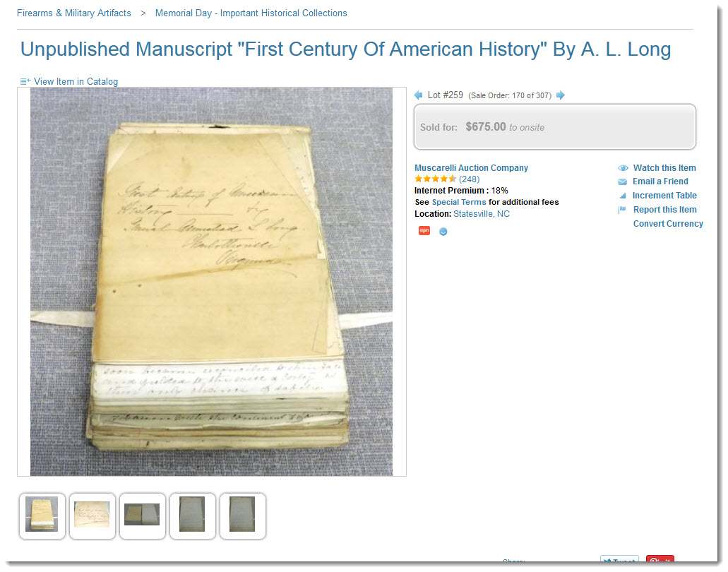Open Convert Currency link
This screenshot has height=572, width=728.
pos(668,224)
